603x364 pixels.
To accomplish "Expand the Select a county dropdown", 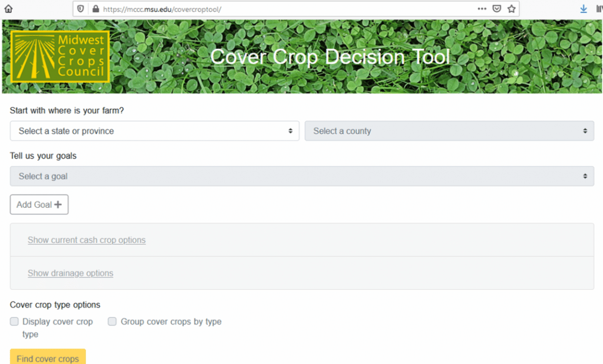I will (449, 131).
